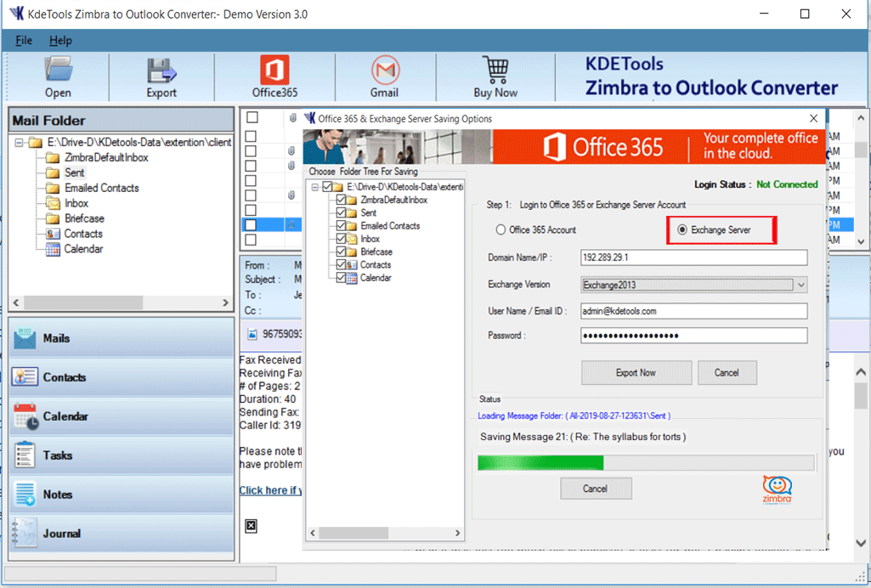The image size is (871, 588).
Task: Collapse the root folder in Mail Folder tree
Action: click(19, 143)
